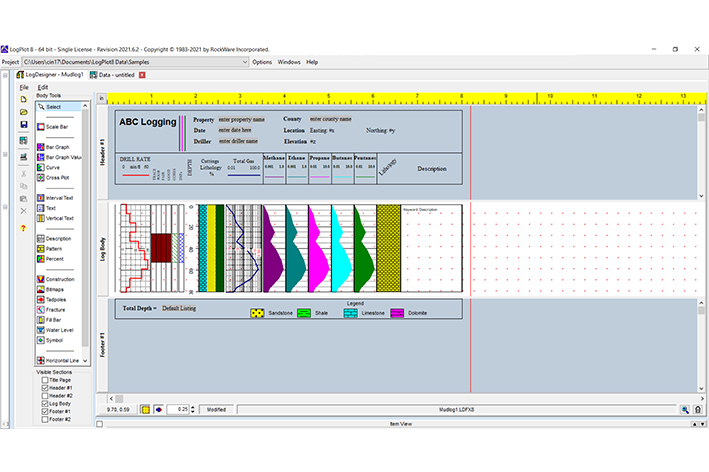This screenshot has height=472, width=709.
Task: Enable the Title Page section checkbox
Action: click(45, 380)
